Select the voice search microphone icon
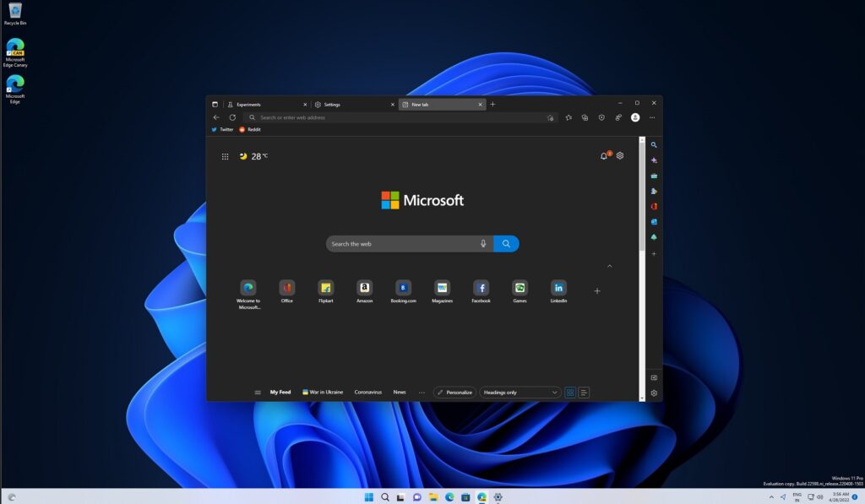 [482, 243]
